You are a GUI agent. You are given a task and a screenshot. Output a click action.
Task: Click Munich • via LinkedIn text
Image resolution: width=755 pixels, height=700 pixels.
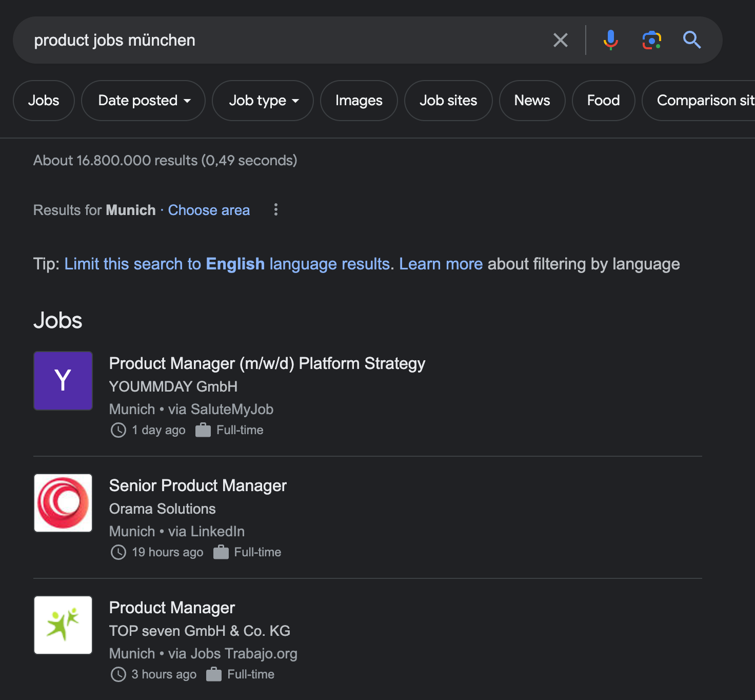tap(177, 531)
